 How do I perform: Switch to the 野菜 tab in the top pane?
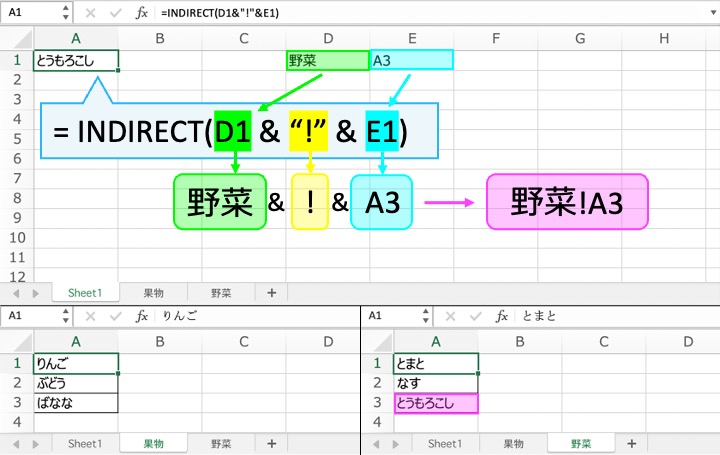[221, 293]
